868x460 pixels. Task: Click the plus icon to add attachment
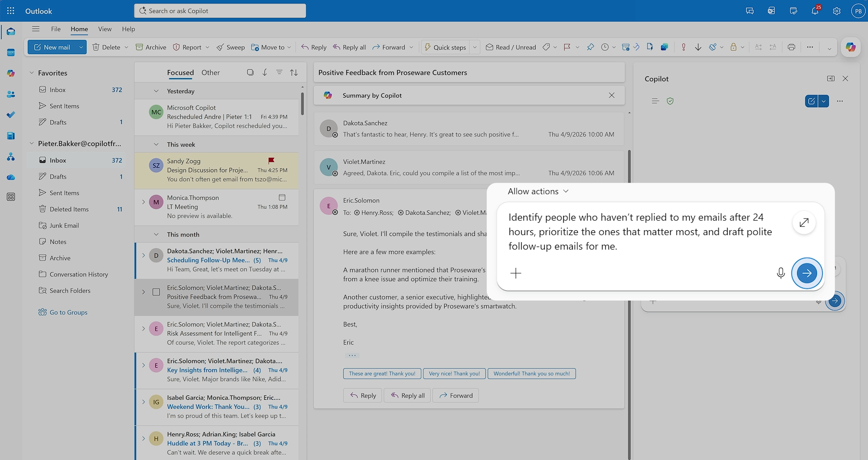(x=516, y=273)
